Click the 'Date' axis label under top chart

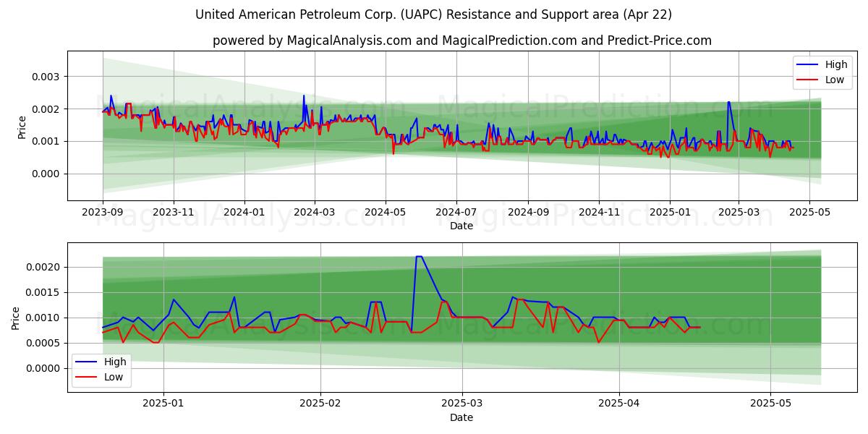pyautogui.click(x=461, y=226)
